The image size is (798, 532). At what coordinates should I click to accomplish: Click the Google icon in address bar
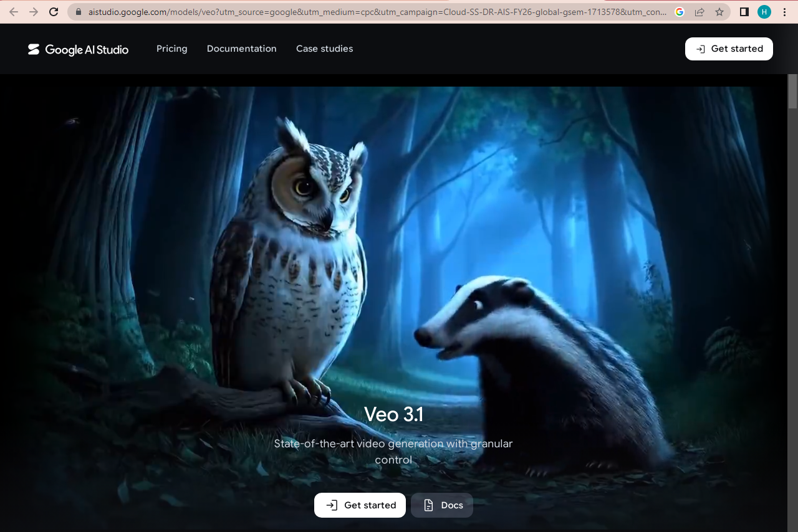pos(680,12)
